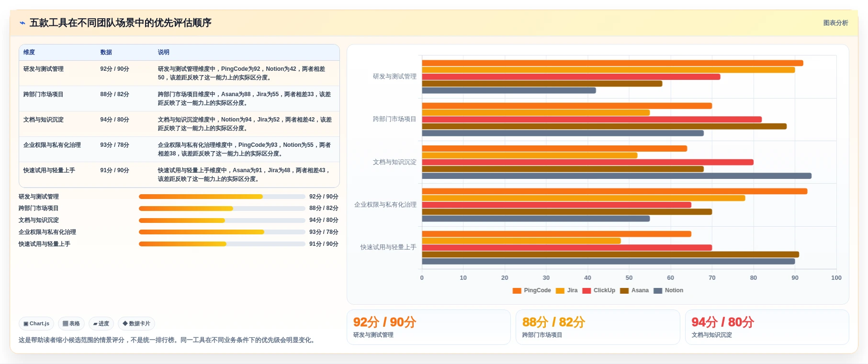
Task: Click the 跨部门市场项目 chart axis label
Action: pos(395,119)
